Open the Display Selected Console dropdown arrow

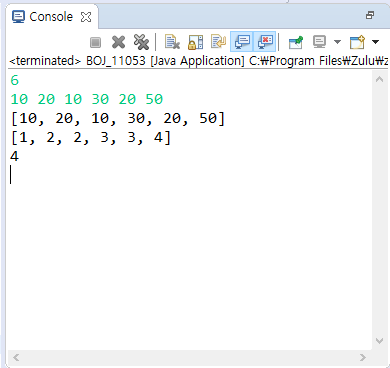pyautogui.click(x=337, y=42)
